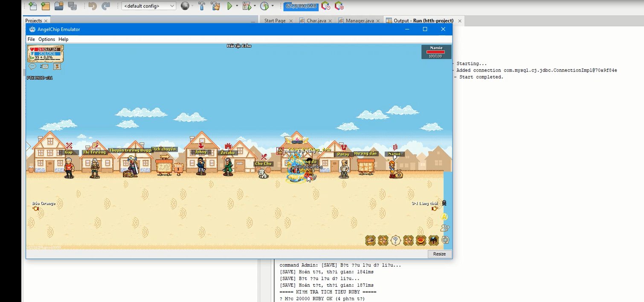Click the skull PK icon beside Làng chài

(444, 203)
